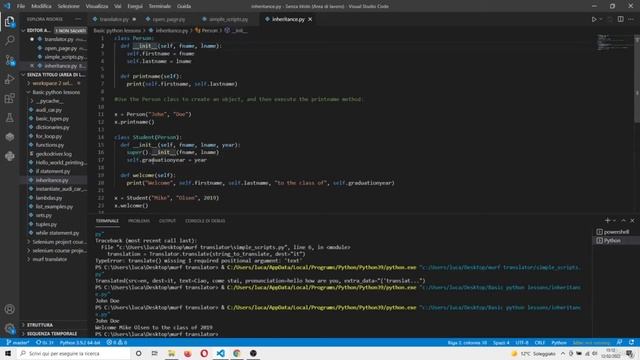
Task: Switch to simple_scripts.py editor tab
Action: click(x=228, y=19)
